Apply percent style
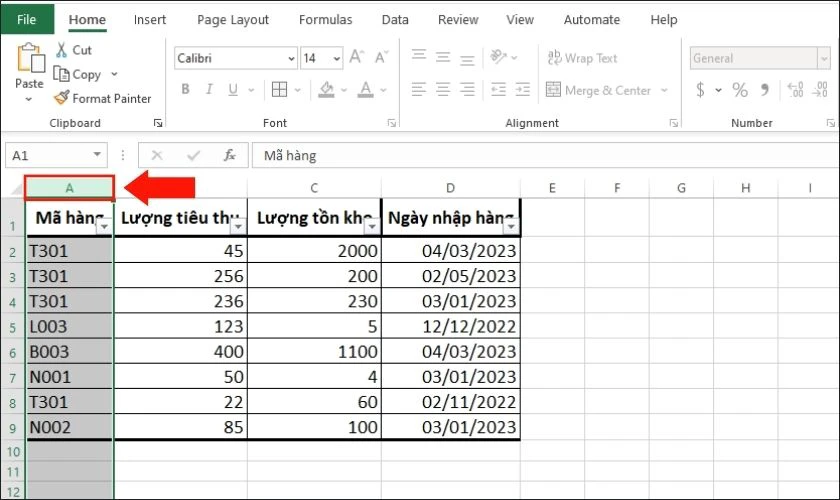840x500 pixels. pyautogui.click(x=740, y=89)
